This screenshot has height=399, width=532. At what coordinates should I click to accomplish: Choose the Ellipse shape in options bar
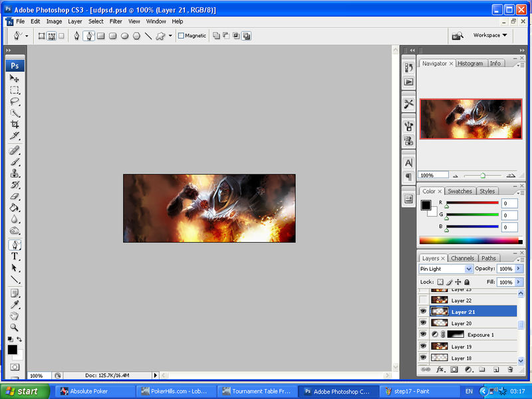(124, 36)
